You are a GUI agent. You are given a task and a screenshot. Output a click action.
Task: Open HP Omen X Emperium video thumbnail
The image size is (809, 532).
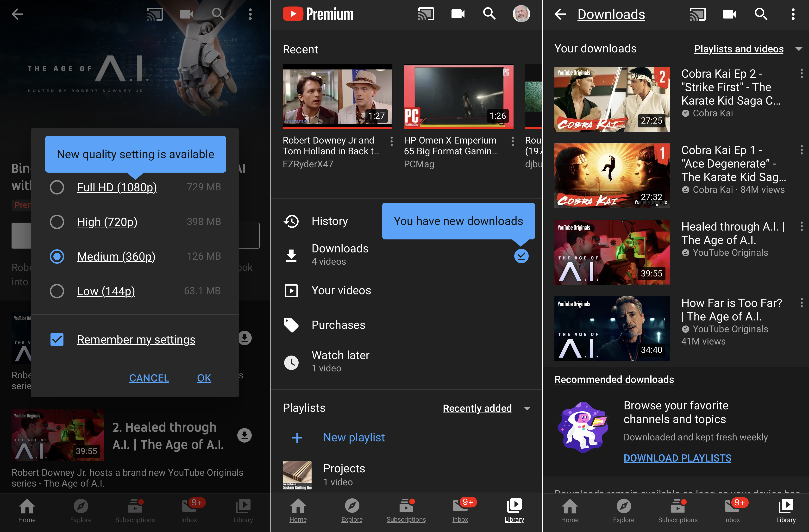click(458, 97)
